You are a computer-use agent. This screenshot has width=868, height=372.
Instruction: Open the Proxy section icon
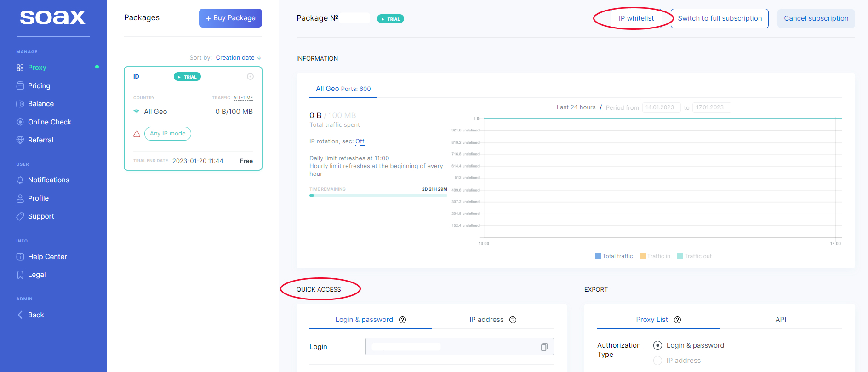(20, 68)
